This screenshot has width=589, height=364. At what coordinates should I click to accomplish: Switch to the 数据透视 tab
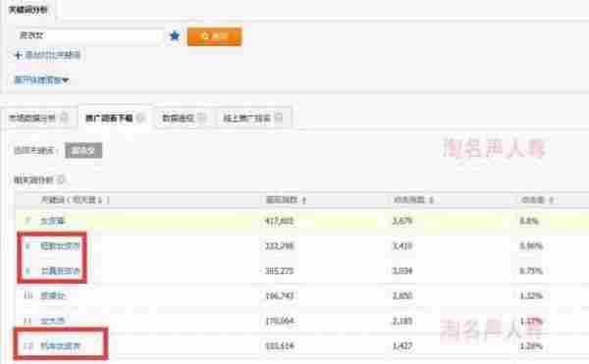coord(178,118)
